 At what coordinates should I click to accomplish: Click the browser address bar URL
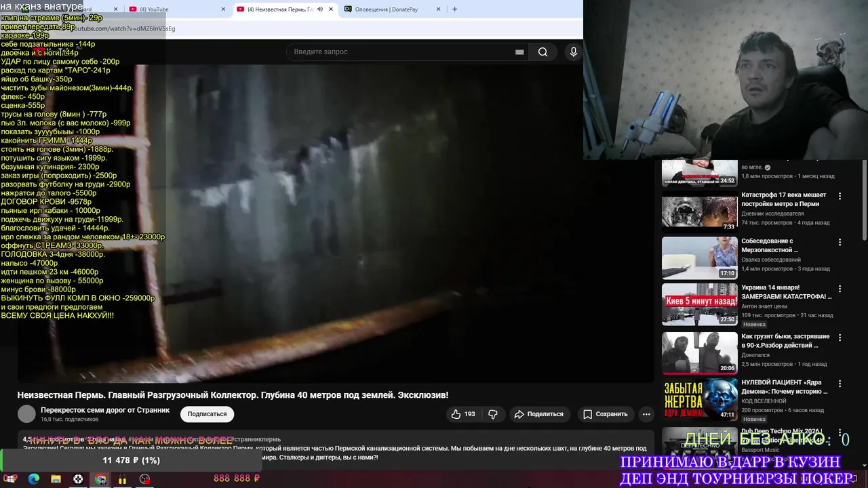pyautogui.click(x=122, y=28)
